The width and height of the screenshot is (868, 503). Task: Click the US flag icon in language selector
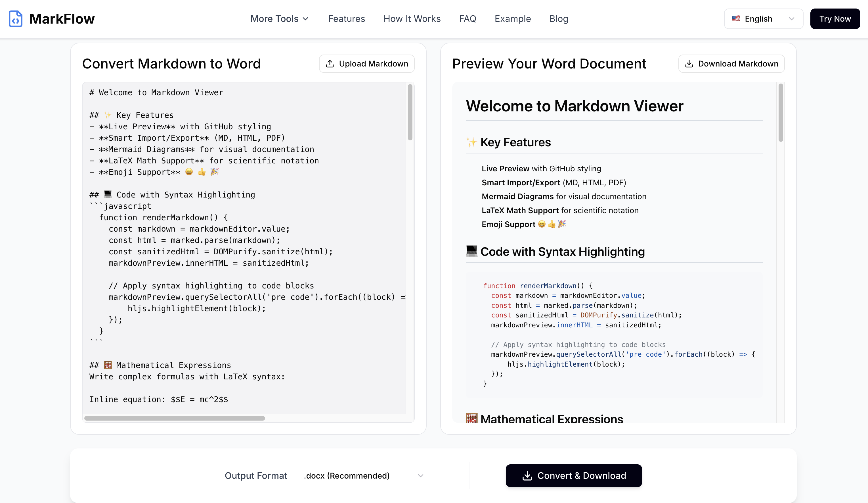736,19
